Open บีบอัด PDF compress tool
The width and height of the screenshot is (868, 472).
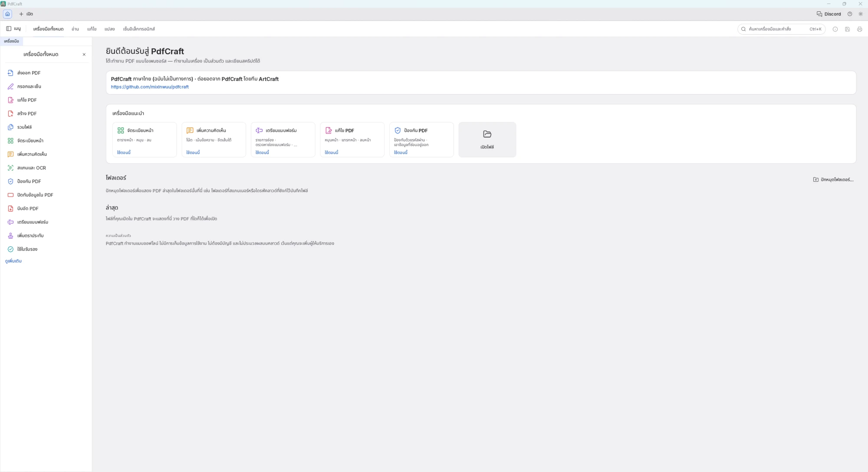click(46, 209)
